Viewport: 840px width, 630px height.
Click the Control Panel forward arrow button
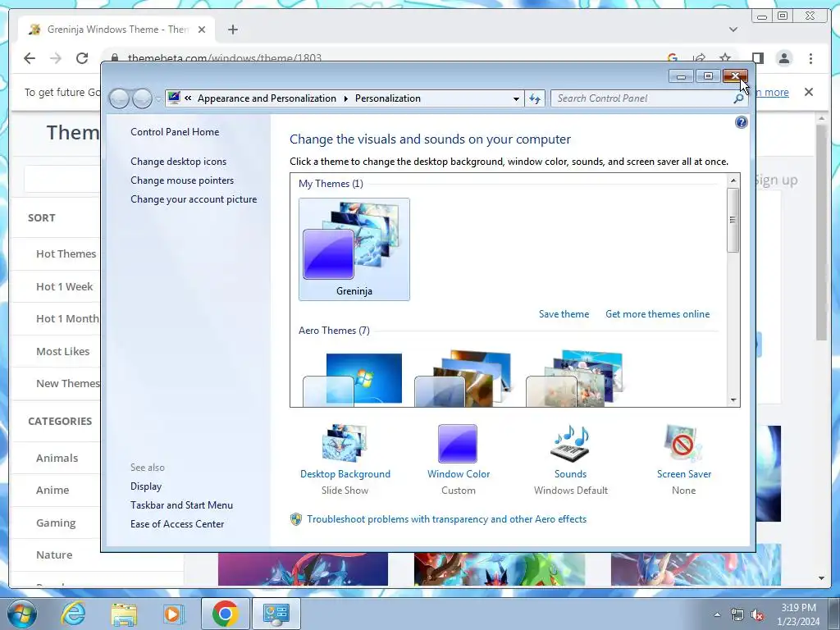[x=142, y=98]
